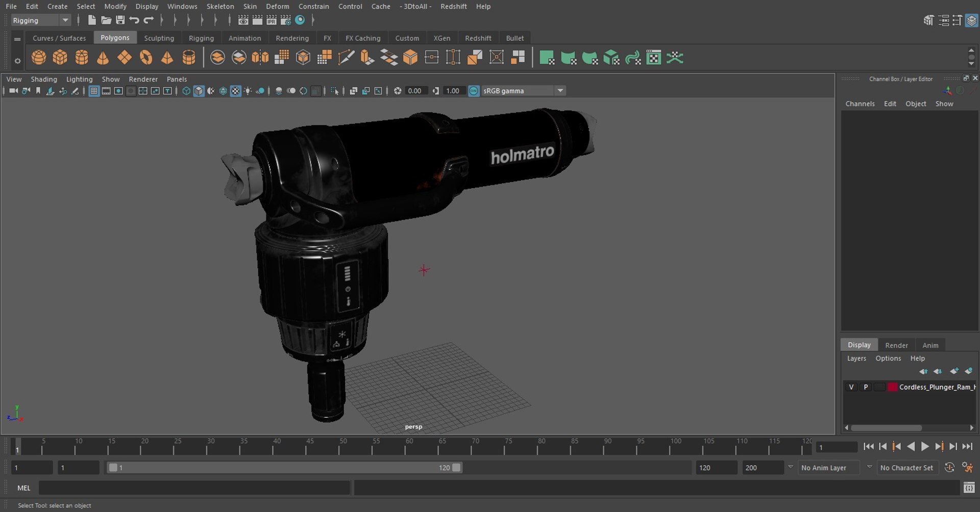Open the sRGB gamma view transform dropdown
This screenshot has height=512, width=980.
tap(523, 91)
